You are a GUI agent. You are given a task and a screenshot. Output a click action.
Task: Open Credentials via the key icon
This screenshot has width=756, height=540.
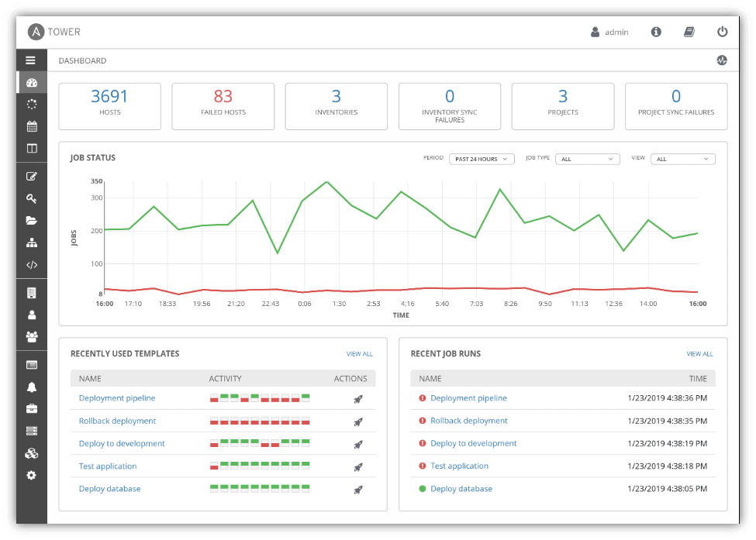point(31,198)
